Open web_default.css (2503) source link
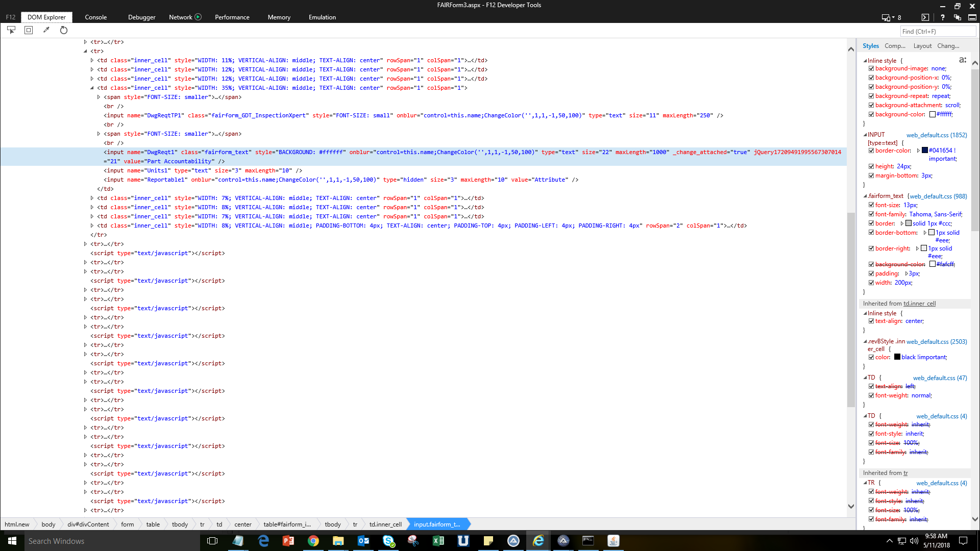 (x=937, y=342)
